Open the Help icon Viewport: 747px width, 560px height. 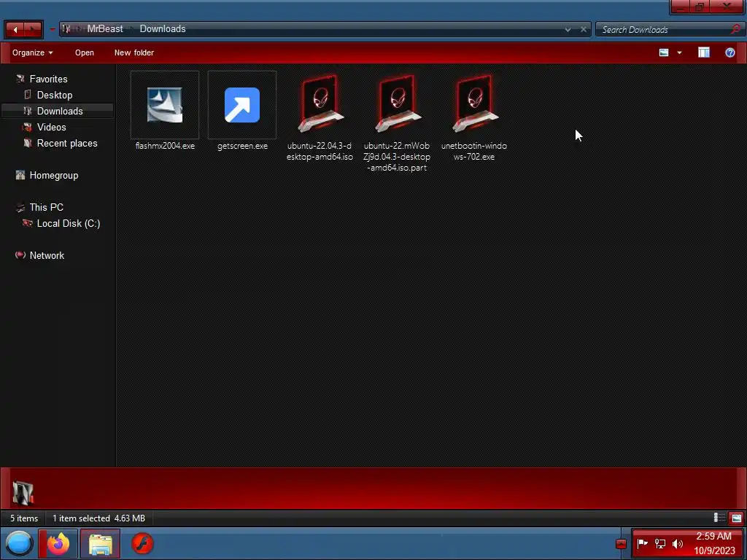729,52
